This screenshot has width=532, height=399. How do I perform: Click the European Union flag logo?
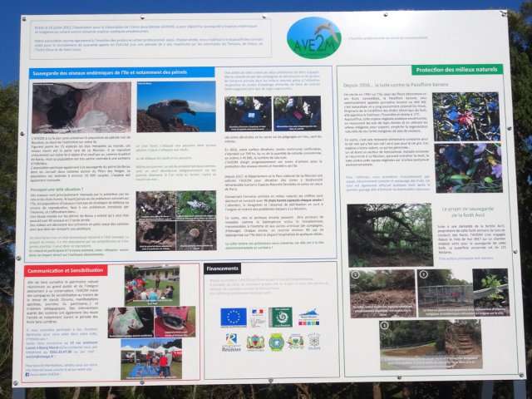pos(233,318)
